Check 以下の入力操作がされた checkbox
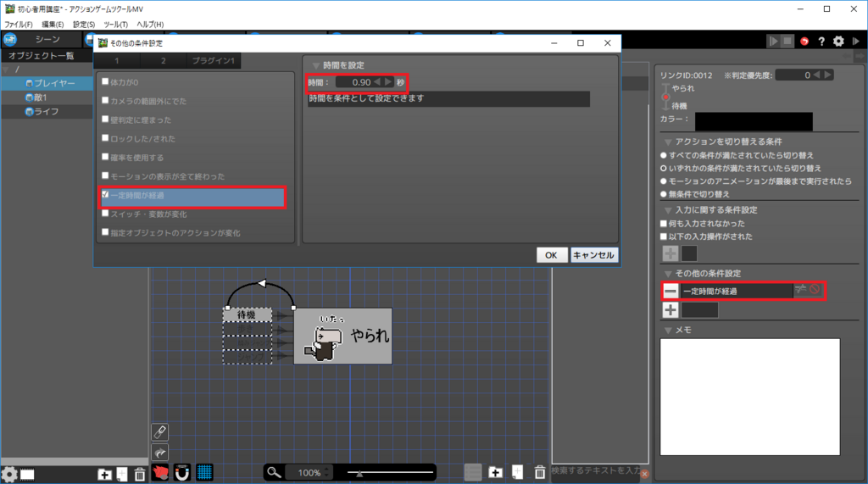868x484 pixels. 664,236
